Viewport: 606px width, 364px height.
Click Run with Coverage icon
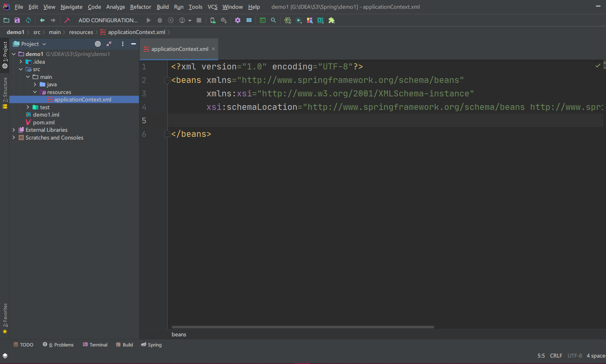tap(171, 20)
